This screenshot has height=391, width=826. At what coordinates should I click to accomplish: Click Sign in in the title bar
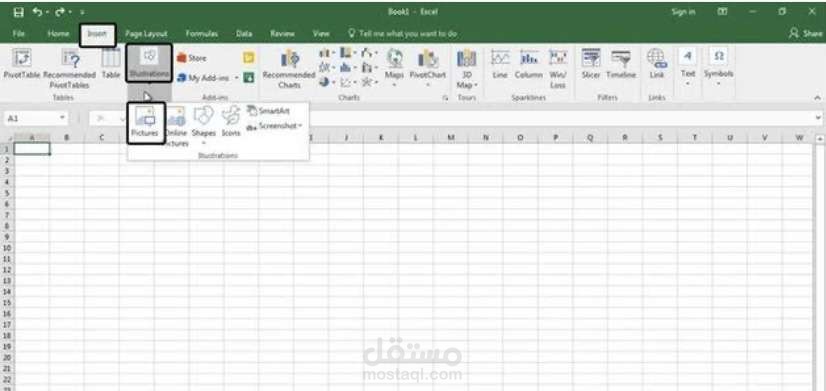click(683, 12)
